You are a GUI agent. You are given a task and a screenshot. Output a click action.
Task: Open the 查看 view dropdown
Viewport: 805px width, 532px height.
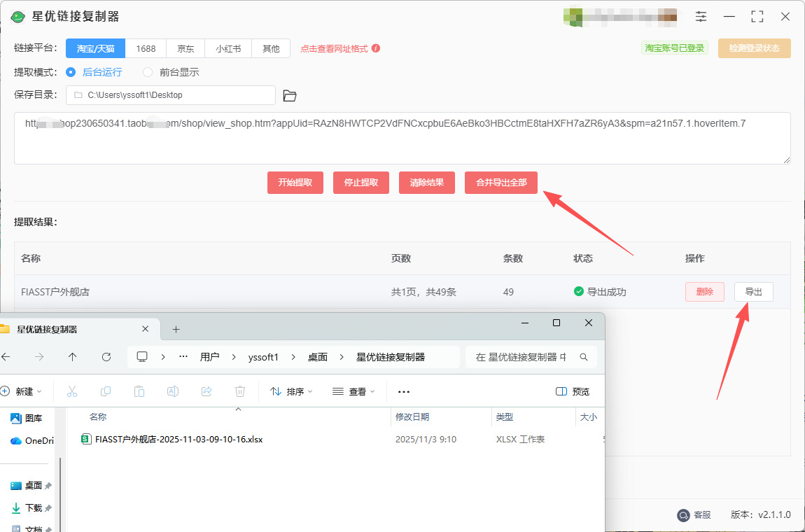[x=353, y=392]
